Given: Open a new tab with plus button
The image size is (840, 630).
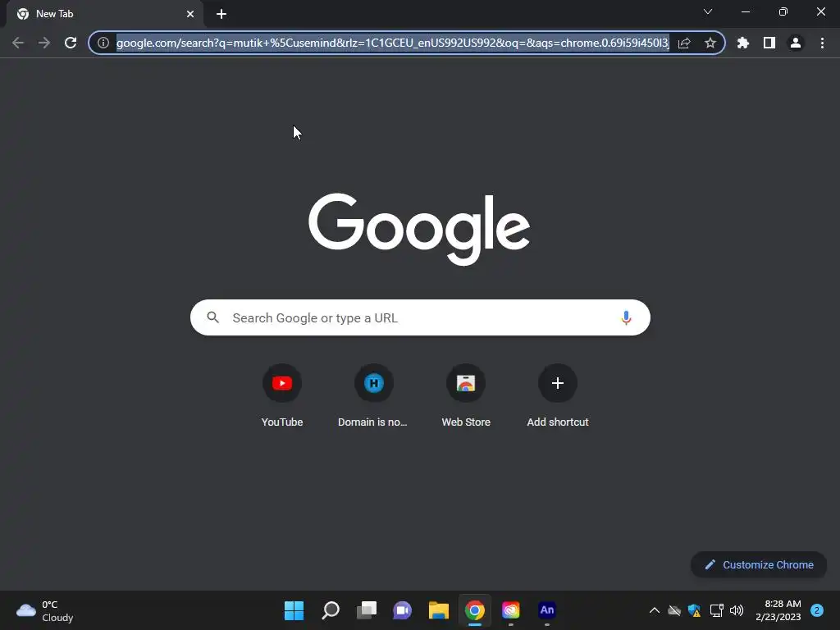Looking at the screenshot, I should pyautogui.click(x=221, y=14).
